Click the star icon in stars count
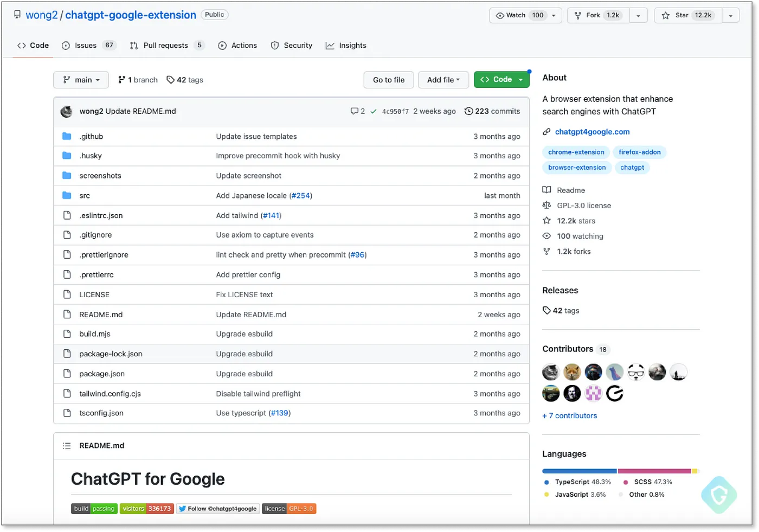The height and width of the screenshot is (532, 759). click(546, 221)
